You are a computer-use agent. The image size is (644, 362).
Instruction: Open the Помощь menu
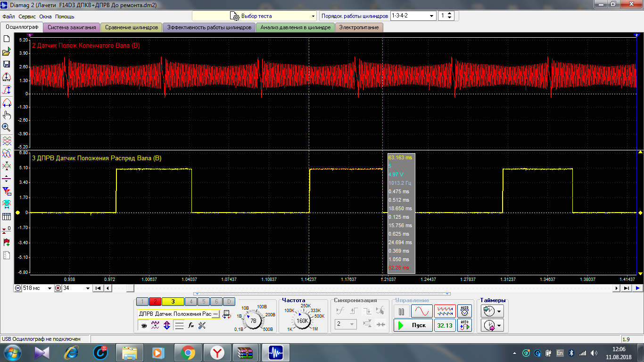point(65,16)
